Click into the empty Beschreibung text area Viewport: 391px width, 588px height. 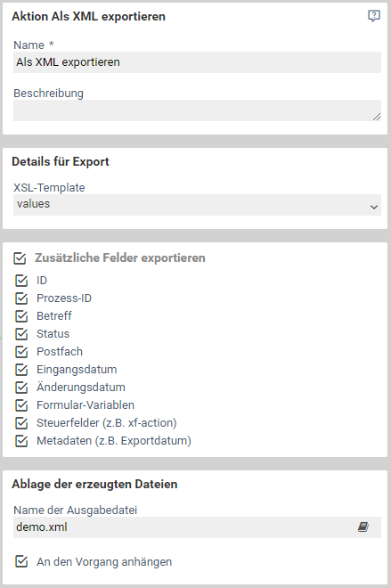click(x=197, y=110)
